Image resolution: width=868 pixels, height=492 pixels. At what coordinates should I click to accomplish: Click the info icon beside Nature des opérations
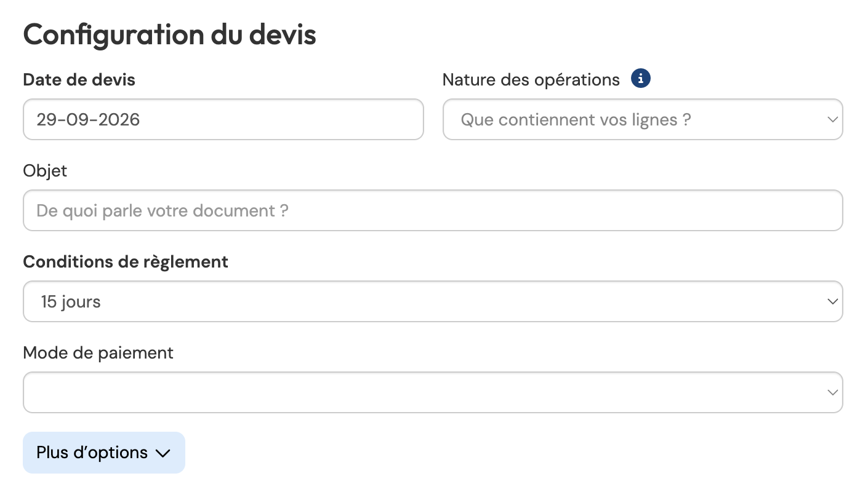(x=641, y=79)
